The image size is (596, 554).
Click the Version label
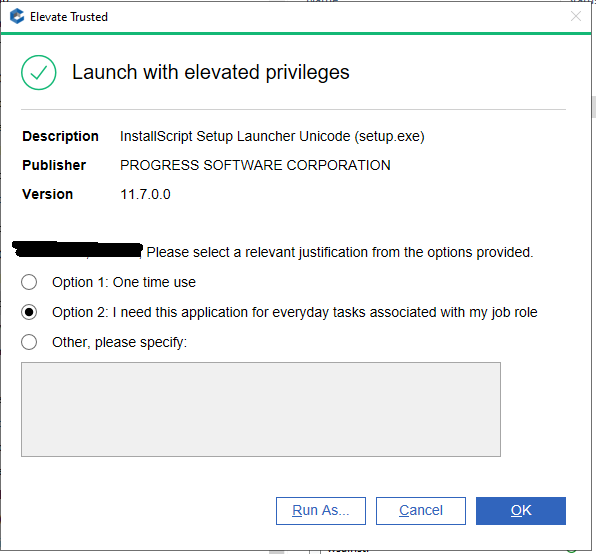coord(48,195)
